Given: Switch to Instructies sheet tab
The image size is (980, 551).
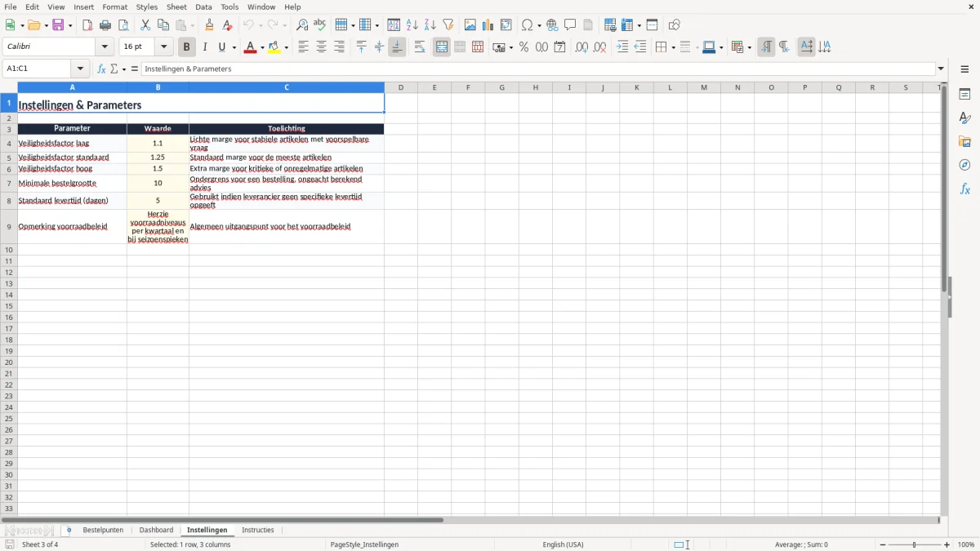Looking at the screenshot, I should pyautogui.click(x=258, y=531).
